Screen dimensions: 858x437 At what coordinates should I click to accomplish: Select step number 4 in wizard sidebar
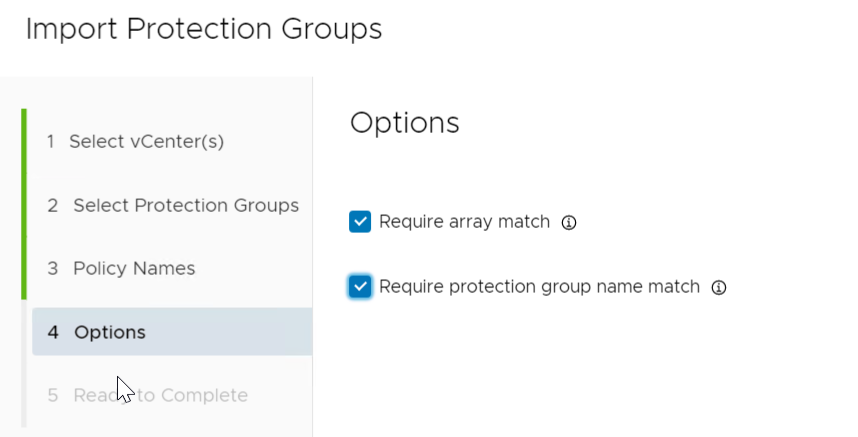coord(53,332)
